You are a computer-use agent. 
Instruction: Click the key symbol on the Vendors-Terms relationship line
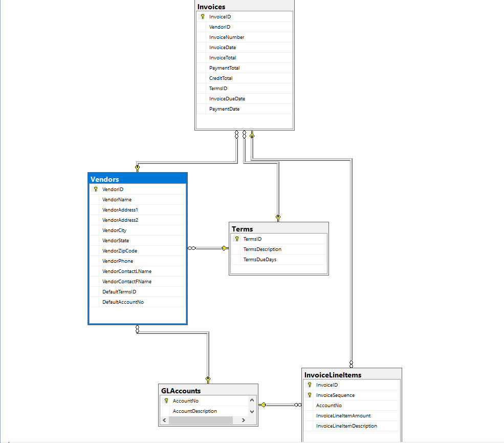click(225, 248)
